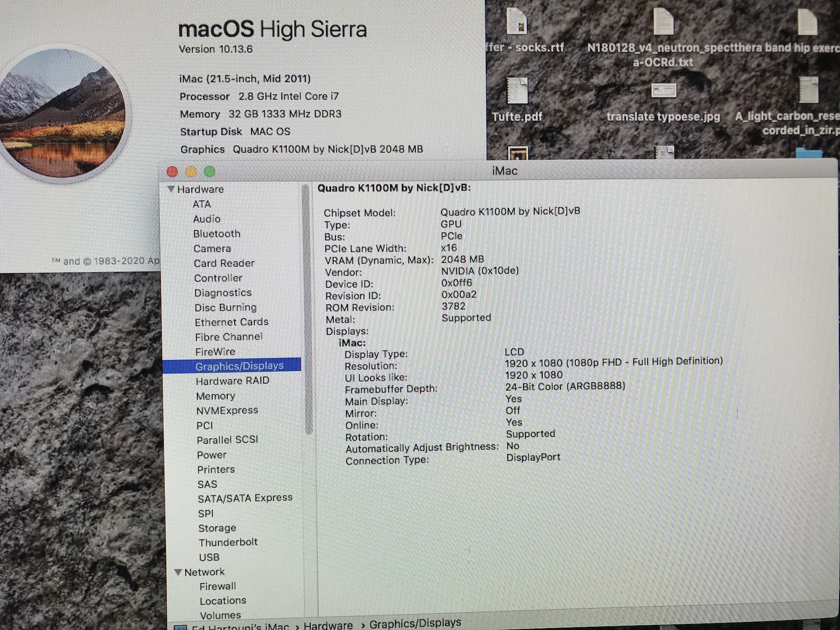Select the socks.rtf document icon on desktop
The height and width of the screenshot is (630, 840).
pos(517,21)
